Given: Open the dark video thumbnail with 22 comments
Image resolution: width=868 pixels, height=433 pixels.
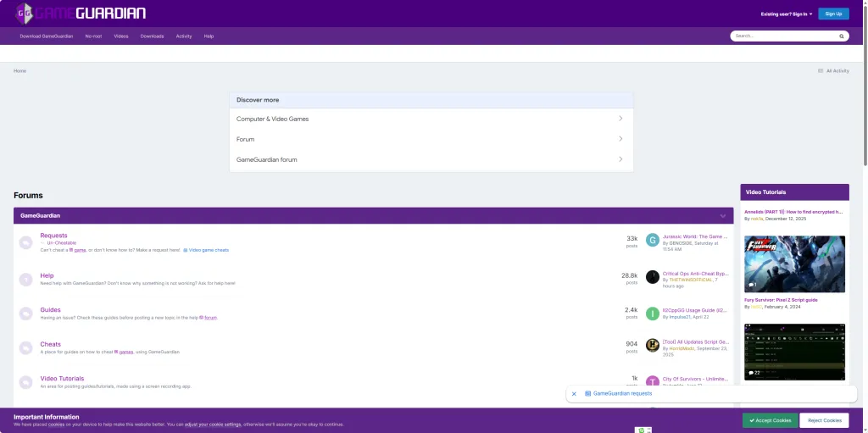Looking at the screenshot, I should pos(794,353).
